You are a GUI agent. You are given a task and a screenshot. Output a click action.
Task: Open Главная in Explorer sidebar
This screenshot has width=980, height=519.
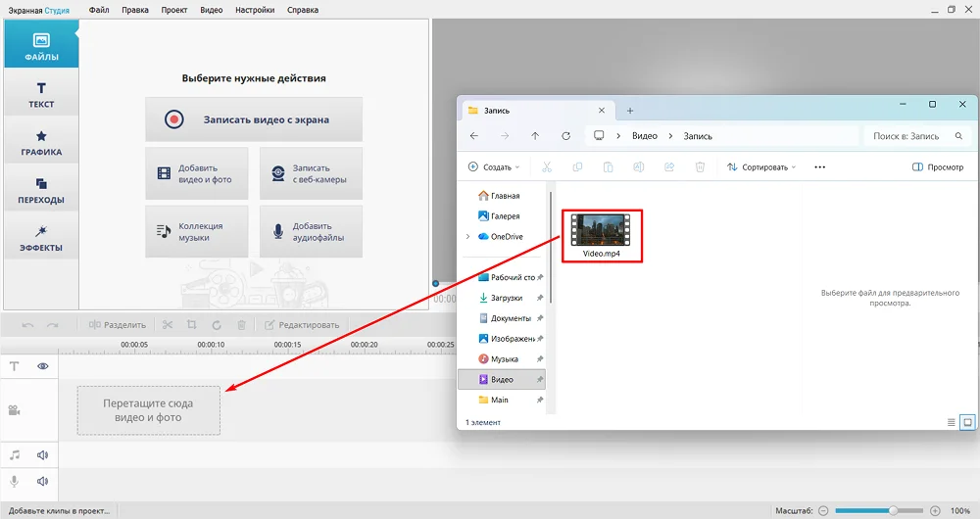click(x=499, y=196)
